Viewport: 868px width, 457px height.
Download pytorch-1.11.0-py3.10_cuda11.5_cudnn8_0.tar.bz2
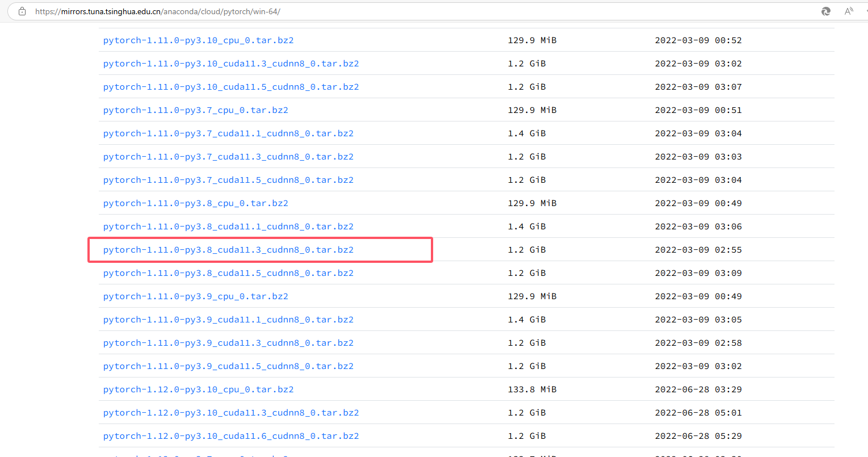pyautogui.click(x=231, y=87)
